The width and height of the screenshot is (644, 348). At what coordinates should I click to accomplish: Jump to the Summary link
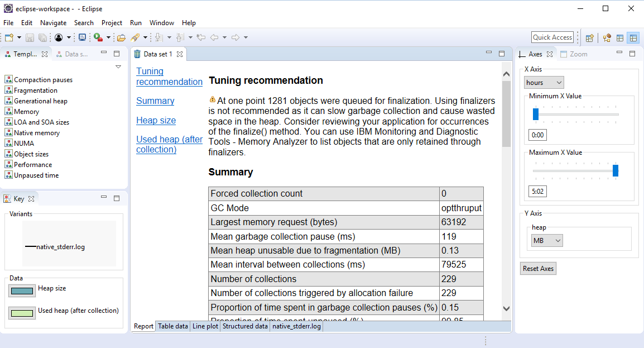click(x=155, y=101)
